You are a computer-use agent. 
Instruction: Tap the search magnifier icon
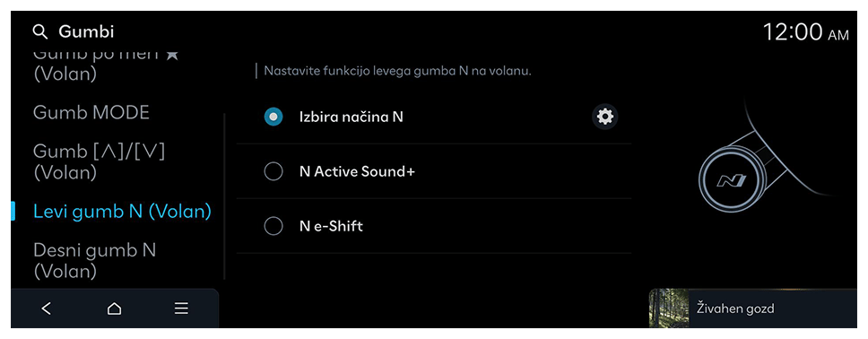tap(40, 32)
